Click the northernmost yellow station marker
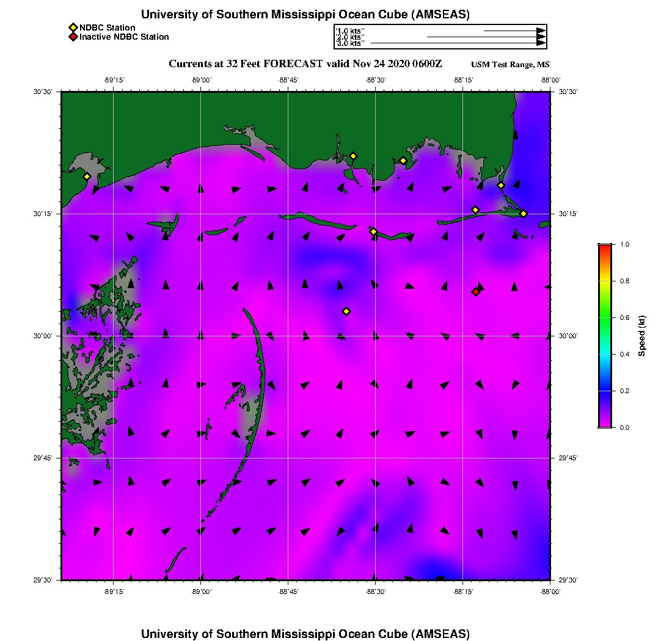This screenshot has width=672, height=641. tap(353, 156)
